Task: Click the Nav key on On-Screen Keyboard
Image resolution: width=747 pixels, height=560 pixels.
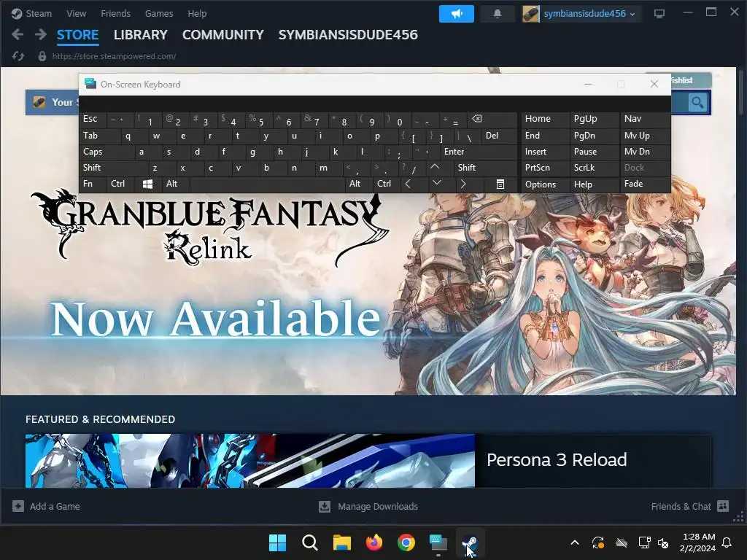Action: point(645,119)
